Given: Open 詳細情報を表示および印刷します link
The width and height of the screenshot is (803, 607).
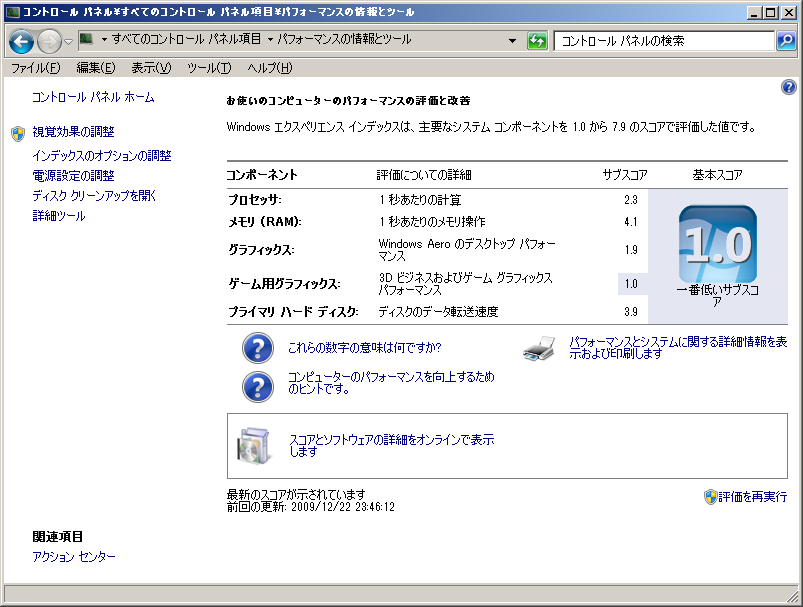Looking at the screenshot, I should point(678,347).
